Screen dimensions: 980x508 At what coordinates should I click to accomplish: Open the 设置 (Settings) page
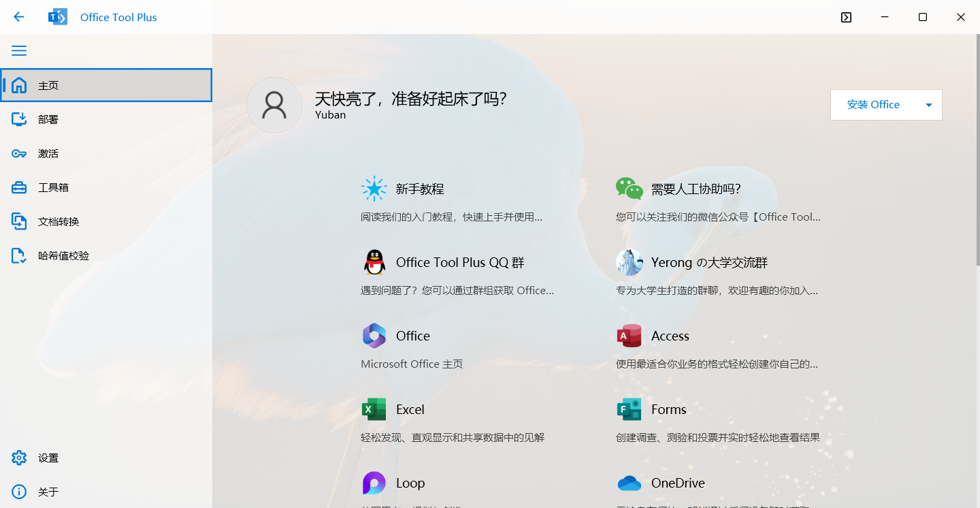point(48,458)
